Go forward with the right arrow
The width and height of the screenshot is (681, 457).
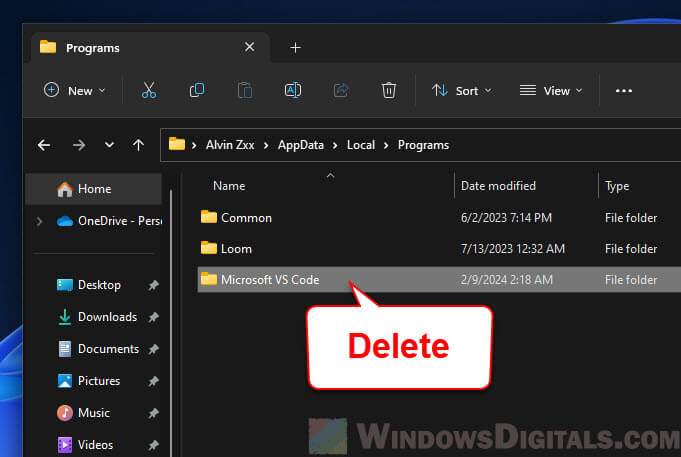point(79,145)
